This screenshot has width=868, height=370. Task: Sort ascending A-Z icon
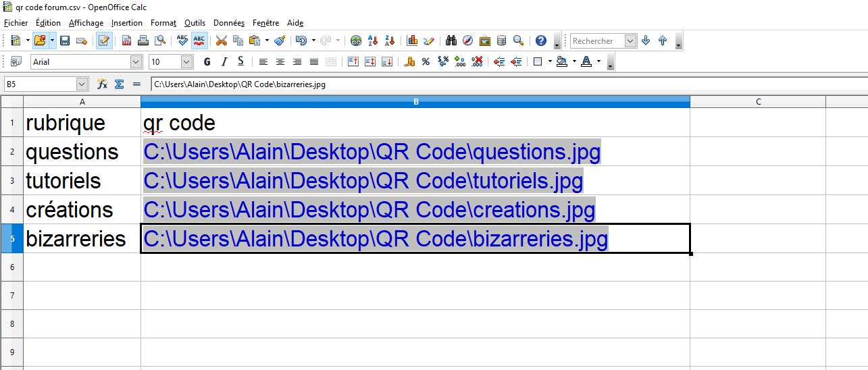pyautogui.click(x=373, y=41)
